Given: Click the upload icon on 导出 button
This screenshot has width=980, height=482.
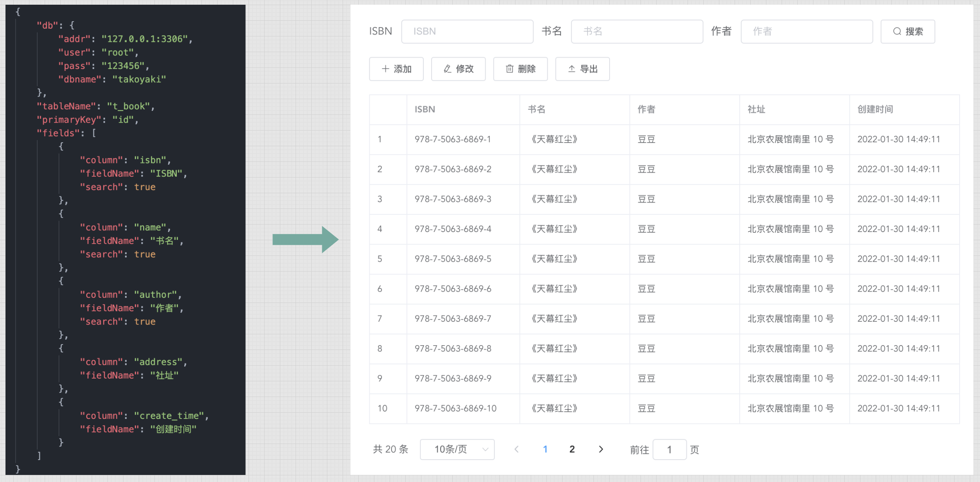Looking at the screenshot, I should [572, 69].
